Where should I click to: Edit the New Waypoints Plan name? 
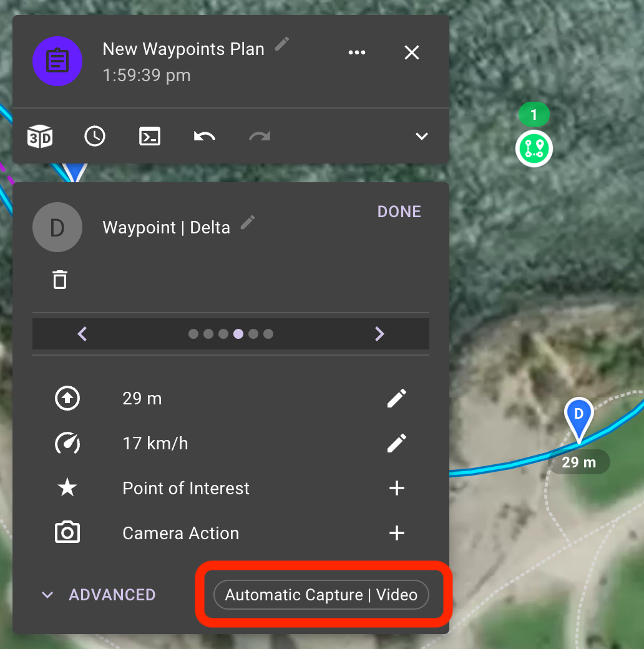282,44
